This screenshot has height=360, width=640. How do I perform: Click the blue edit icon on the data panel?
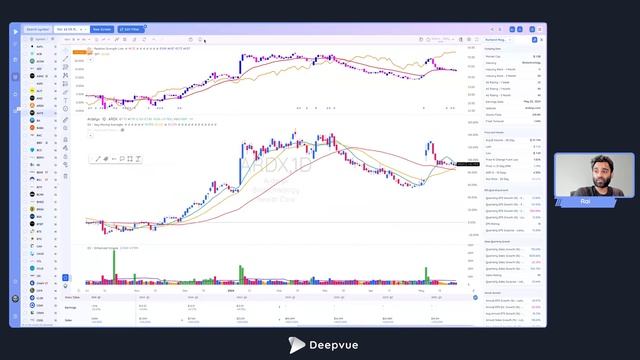tap(534, 40)
